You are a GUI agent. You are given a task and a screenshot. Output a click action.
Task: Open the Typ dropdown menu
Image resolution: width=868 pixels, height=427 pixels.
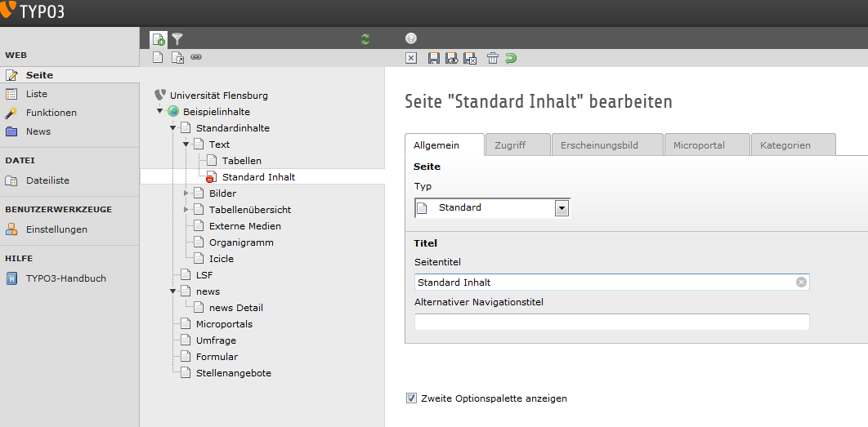[562, 208]
